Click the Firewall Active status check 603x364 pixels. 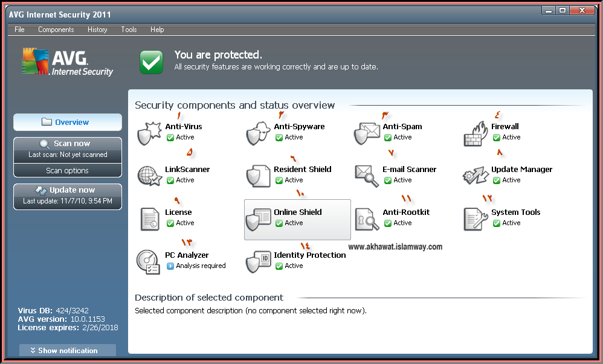pyautogui.click(x=497, y=137)
